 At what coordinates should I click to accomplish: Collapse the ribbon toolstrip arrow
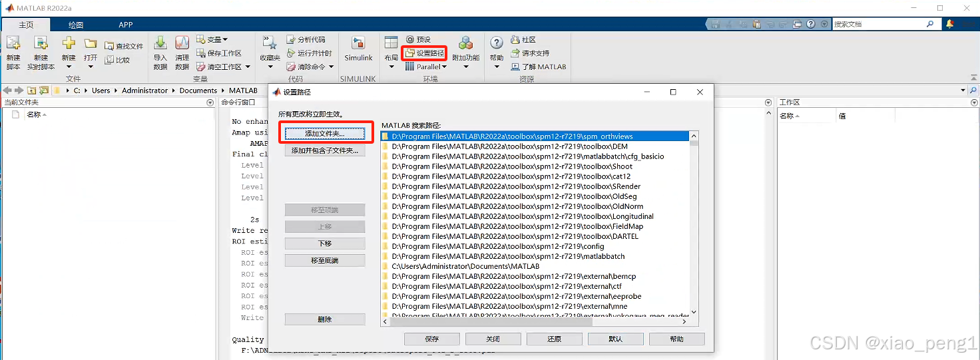(x=973, y=78)
